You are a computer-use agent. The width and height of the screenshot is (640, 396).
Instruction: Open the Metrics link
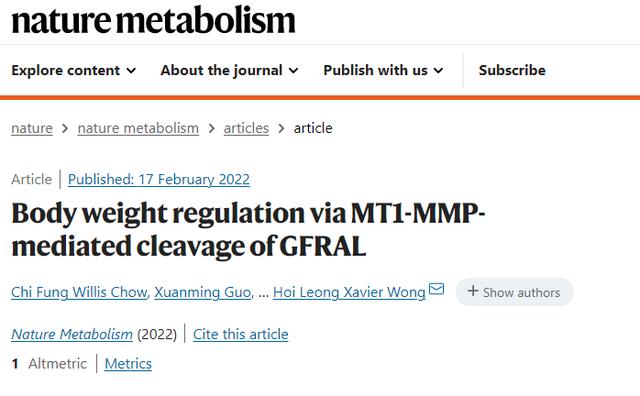128,364
